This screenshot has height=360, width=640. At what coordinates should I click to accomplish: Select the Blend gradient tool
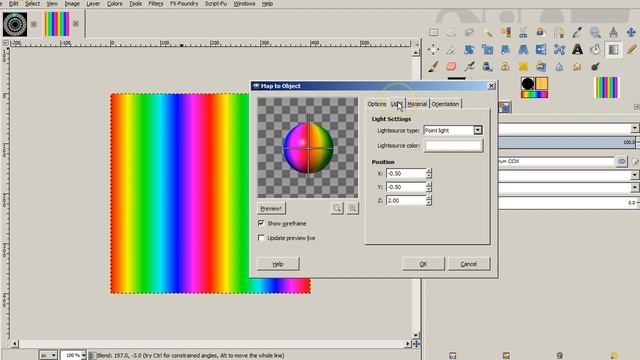[x=613, y=49]
